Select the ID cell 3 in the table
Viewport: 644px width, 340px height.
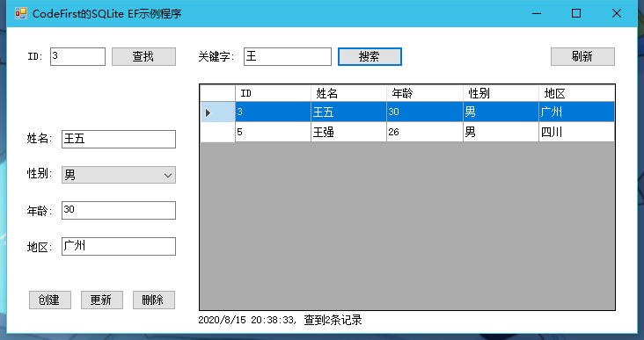click(273, 112)
